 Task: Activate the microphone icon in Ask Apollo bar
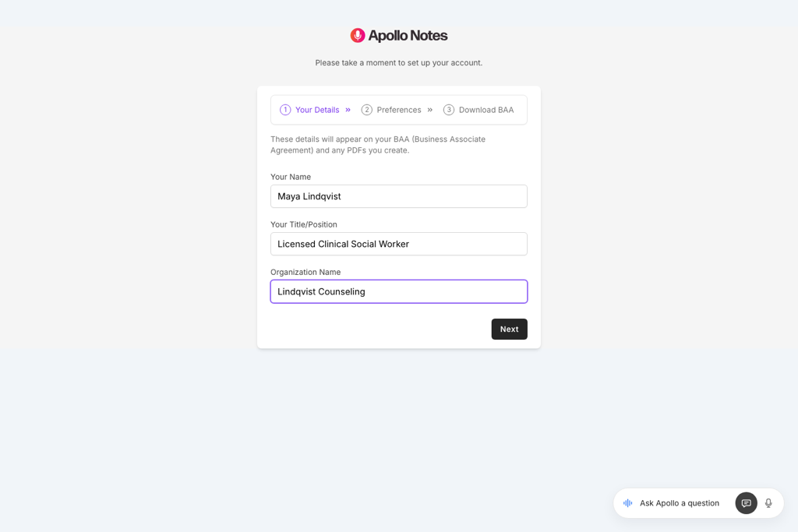[x=768, y=503]
